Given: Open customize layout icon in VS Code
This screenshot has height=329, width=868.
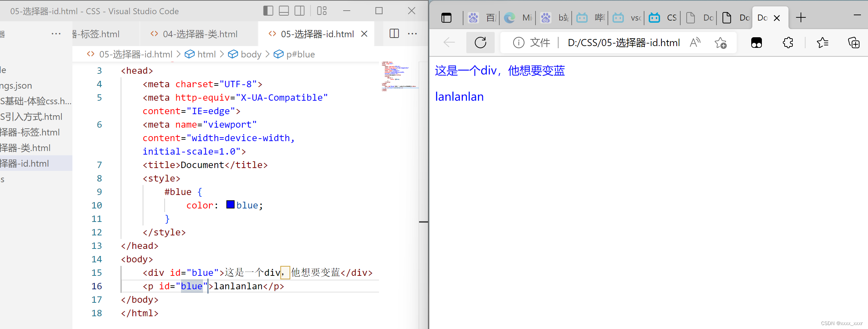Looking at the screenshot, I should 322,11.
